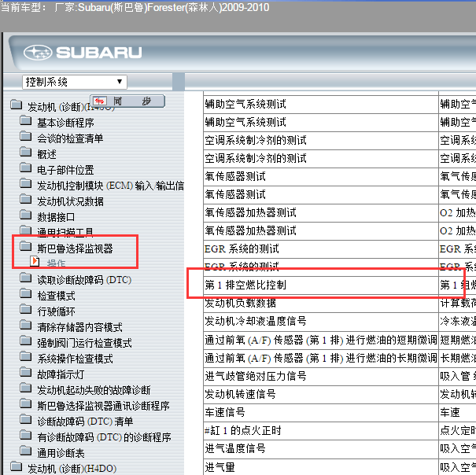Click folder icon beside 发动机 (诊断)(H4DO)

[x=16, y=466]
